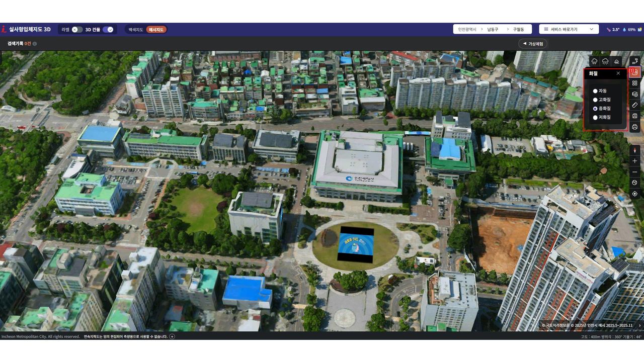Click the ruler measurement tool icon
644x362 pixels.
click(634, 105)
